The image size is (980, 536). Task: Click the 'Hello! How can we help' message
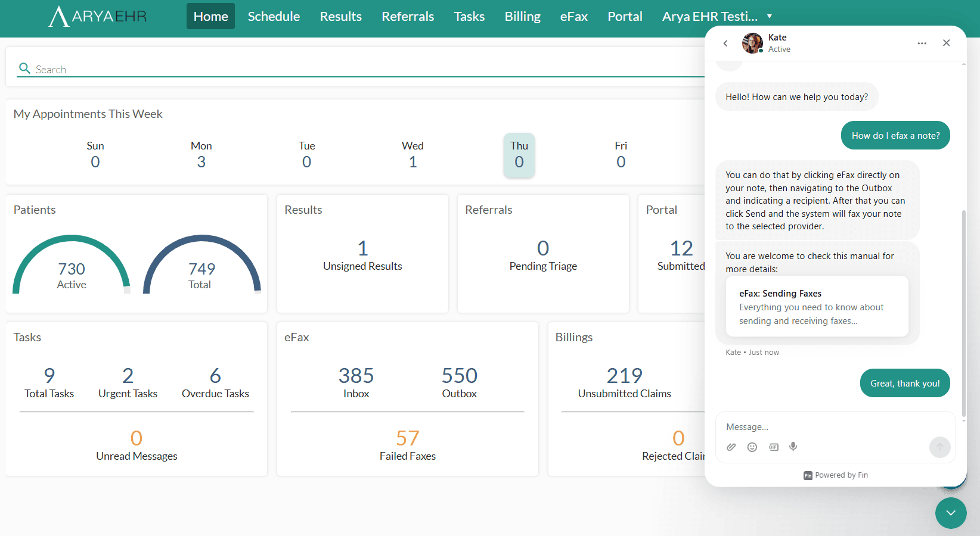tap(796, 96)
